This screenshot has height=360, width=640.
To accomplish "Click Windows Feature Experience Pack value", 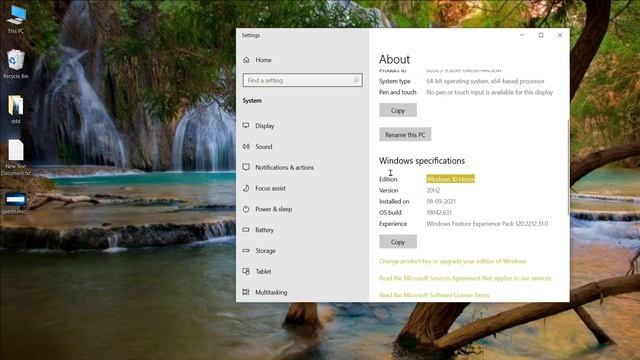I will tap(487, 224).
